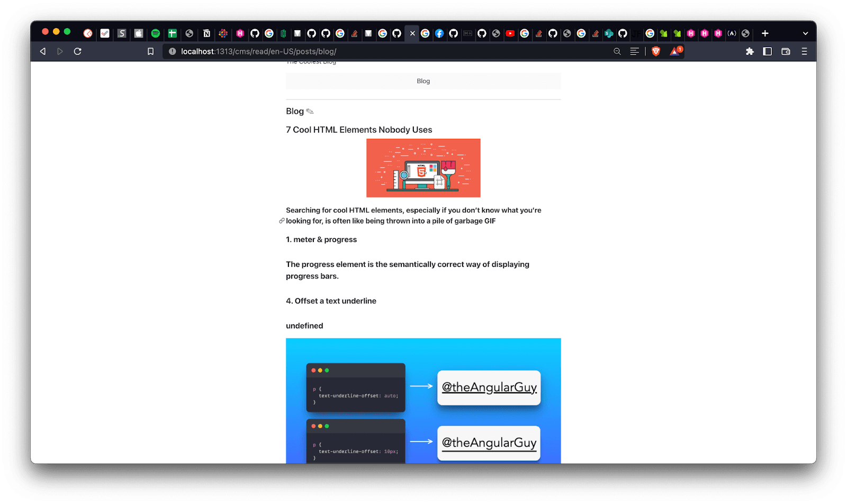Switch to the Spotify tab
This screenshot has width=847, height=504.
pyautogui.click(x=155, y=33)
